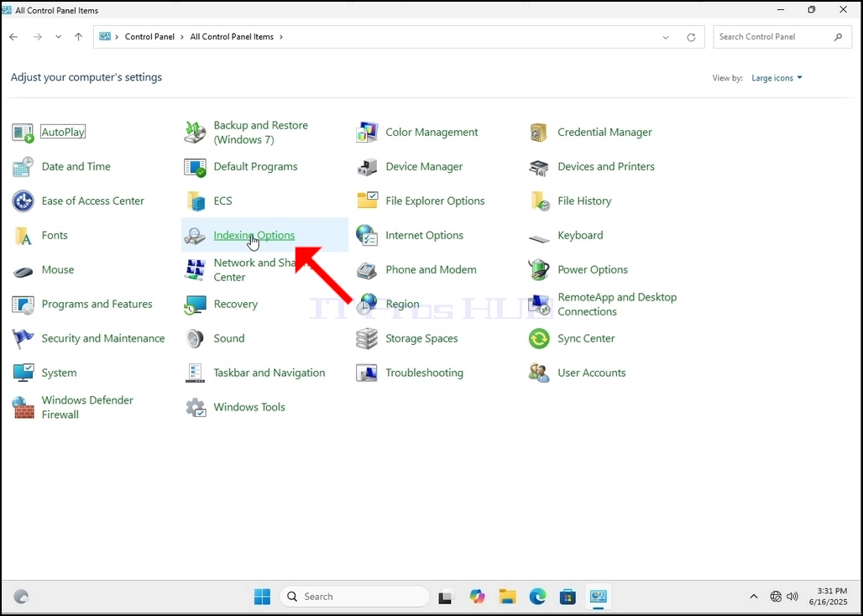Expand chevron after 'Control Panel' breadcrumb

(x=183, y=37)
